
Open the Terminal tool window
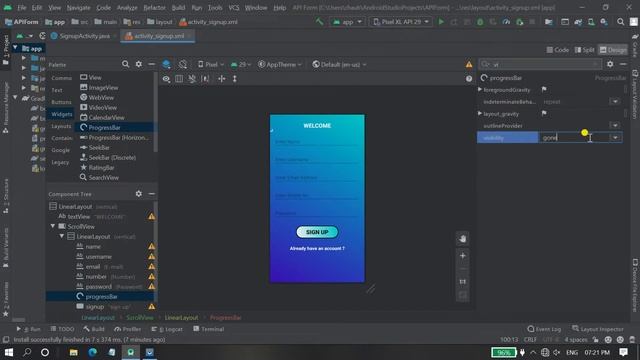[x=209, y=329]
